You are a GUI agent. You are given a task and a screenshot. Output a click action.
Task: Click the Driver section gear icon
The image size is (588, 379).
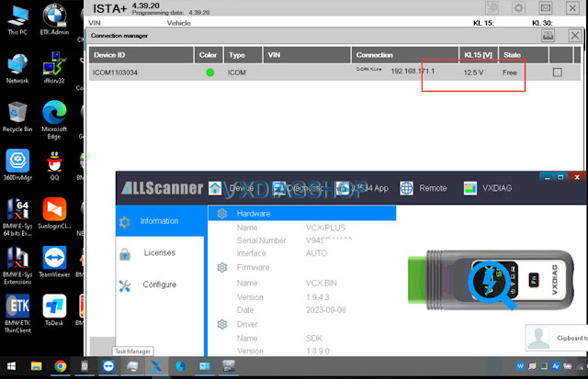pyautogui.click(x=222, y=324)
